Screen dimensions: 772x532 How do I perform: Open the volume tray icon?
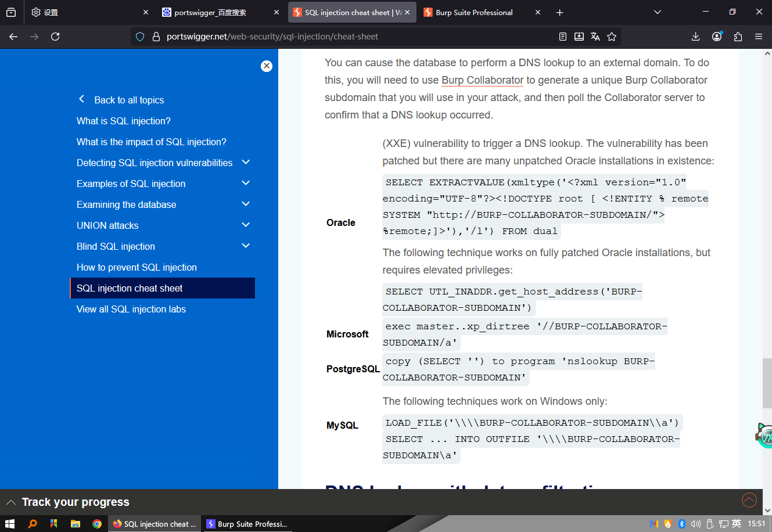point(695,524)
